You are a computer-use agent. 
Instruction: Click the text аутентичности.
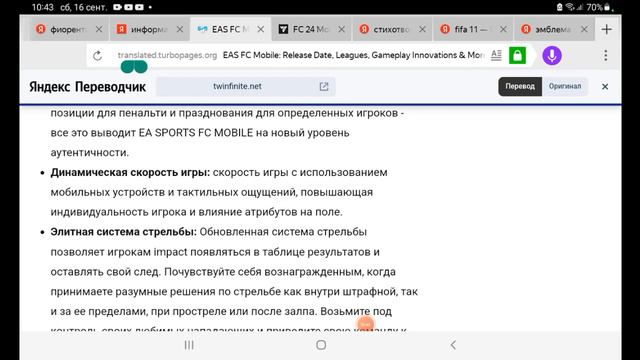tap(90, 153)
